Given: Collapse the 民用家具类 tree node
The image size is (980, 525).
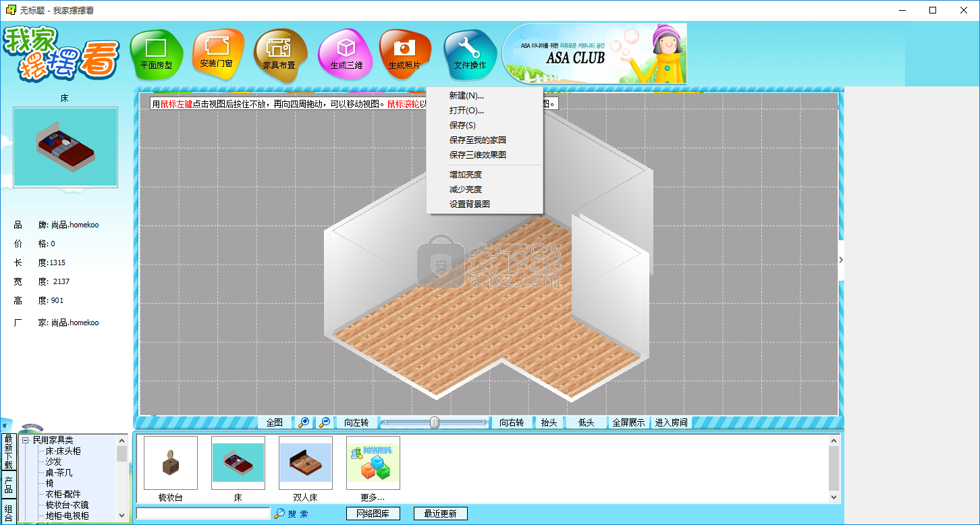Looking at the screenshot, I should 25,440.
